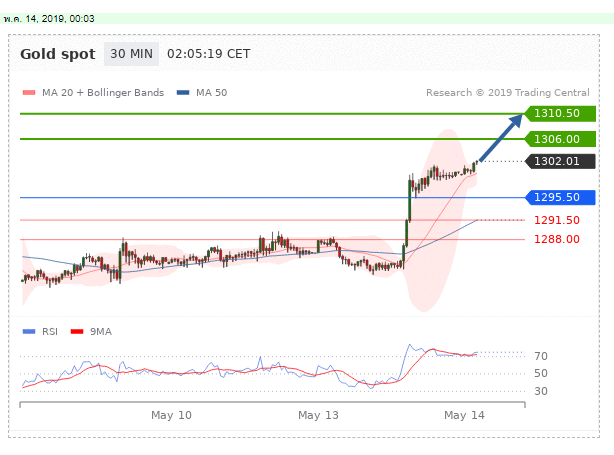Screen dimensions: 614x455
Task: Click the 1291.50 red support value
Action: click(x=557, y=220)
